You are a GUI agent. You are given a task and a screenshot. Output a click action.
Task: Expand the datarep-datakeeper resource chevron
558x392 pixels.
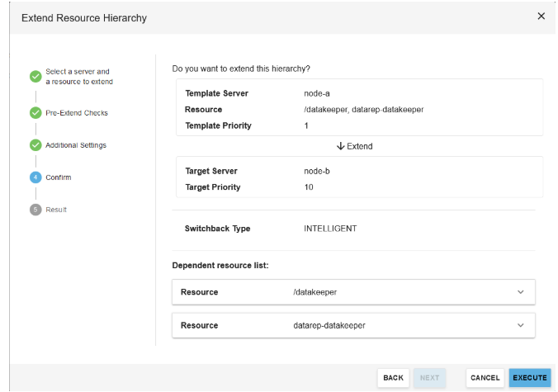pos(520,325)
